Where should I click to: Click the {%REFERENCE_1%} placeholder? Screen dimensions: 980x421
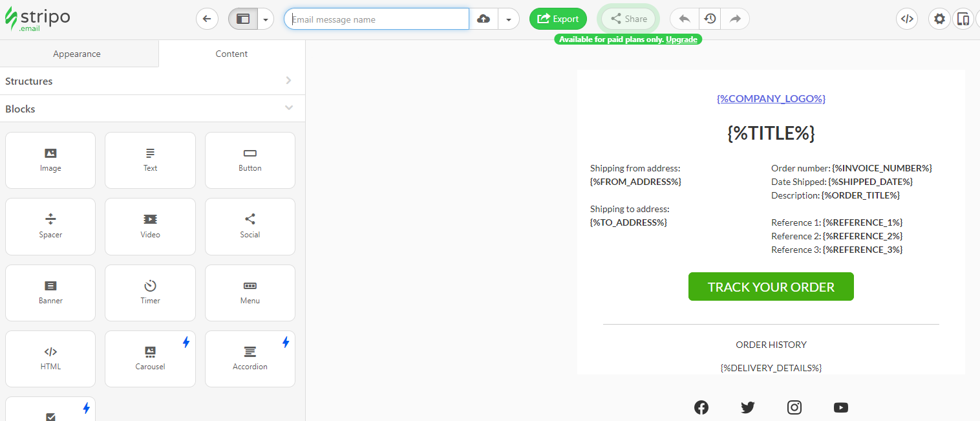[863, 222]
